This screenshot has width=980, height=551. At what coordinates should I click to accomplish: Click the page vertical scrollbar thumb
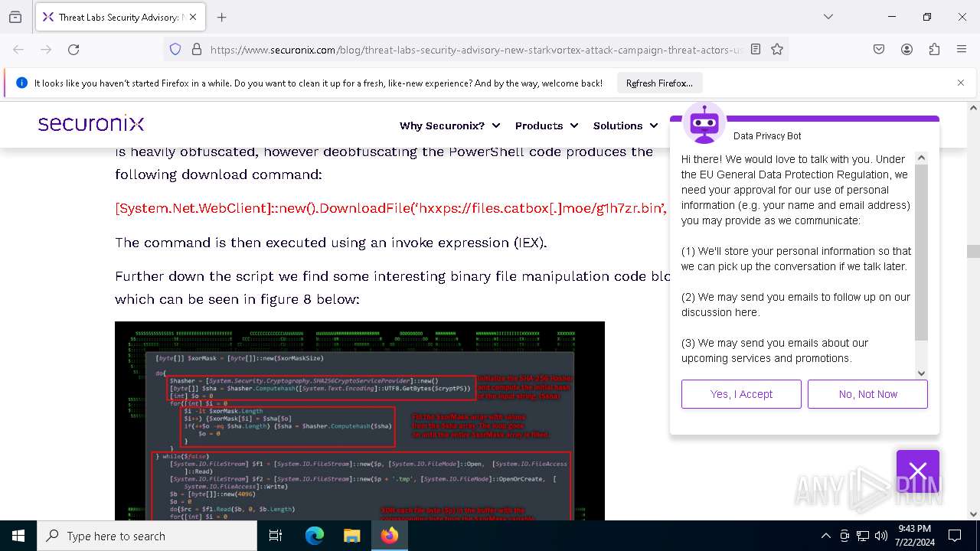pos(973,251)
